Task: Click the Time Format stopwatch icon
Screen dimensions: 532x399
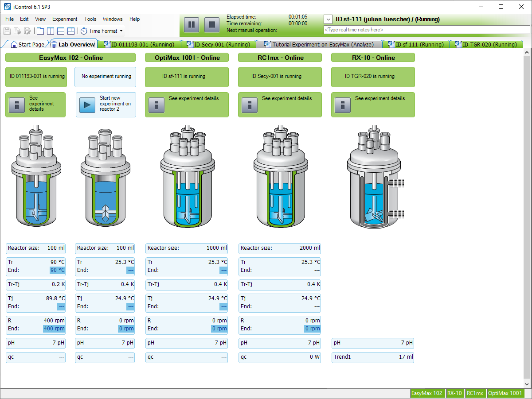Action: point(84,31)
